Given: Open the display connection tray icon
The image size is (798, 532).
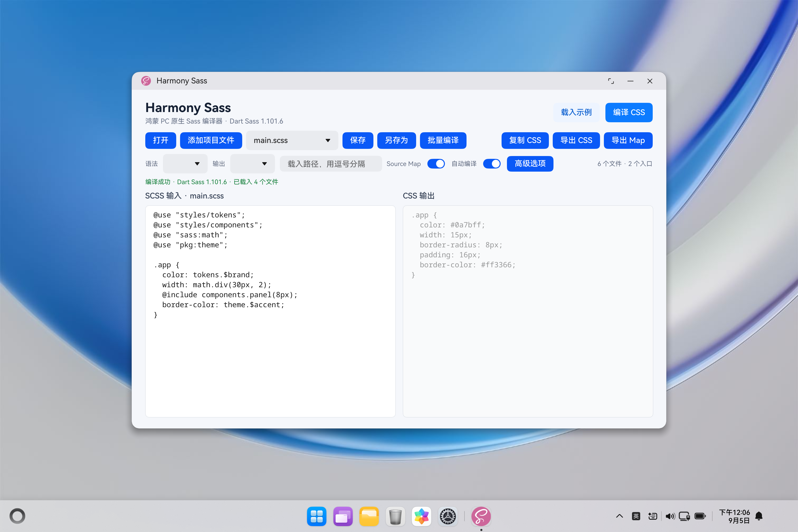Looking at the screenshot, I should pyautogui.click(x=684, y=516).
